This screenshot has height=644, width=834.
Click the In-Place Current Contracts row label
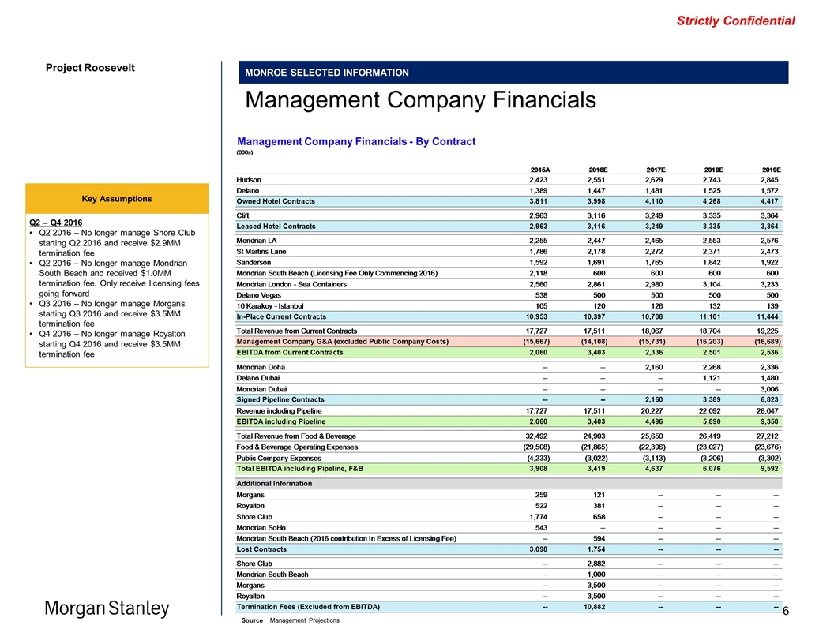click(x=281, y=316)
